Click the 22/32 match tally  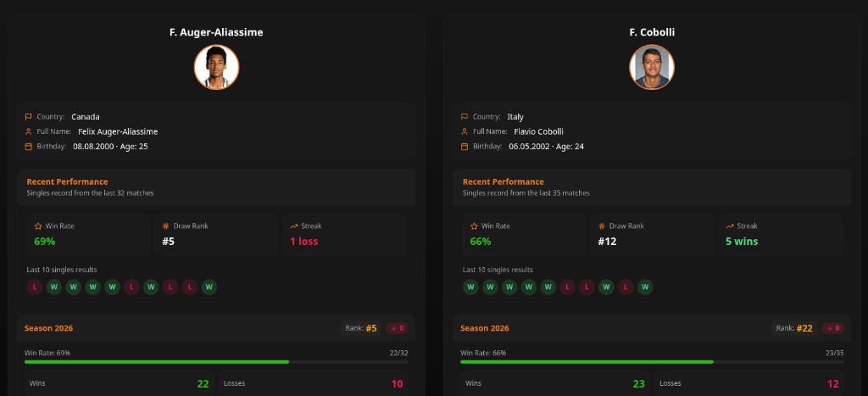398,353
